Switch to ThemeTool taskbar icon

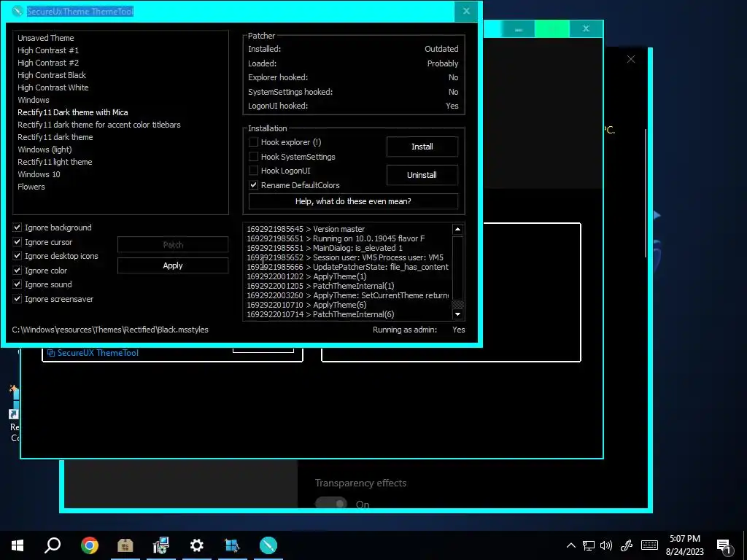point(268,545)
